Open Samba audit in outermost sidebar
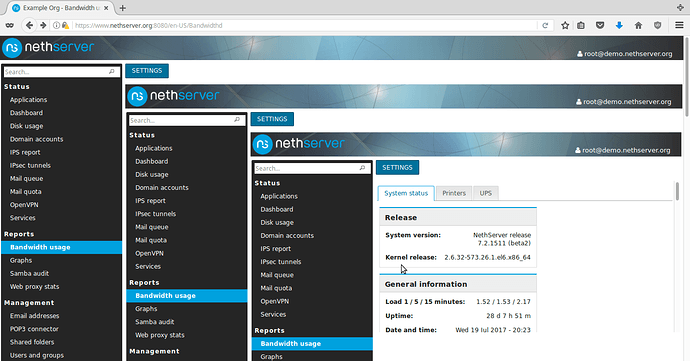 pos(29,273)
